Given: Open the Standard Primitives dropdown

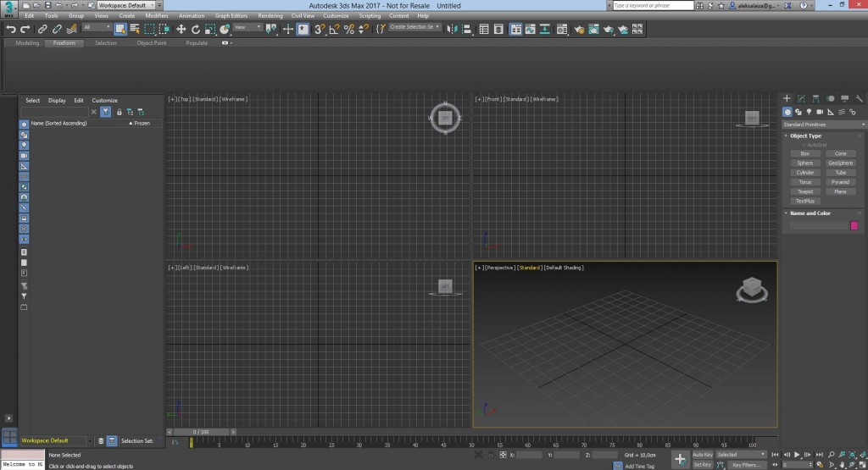Looking at the screenshot, I should coord(821,124).
